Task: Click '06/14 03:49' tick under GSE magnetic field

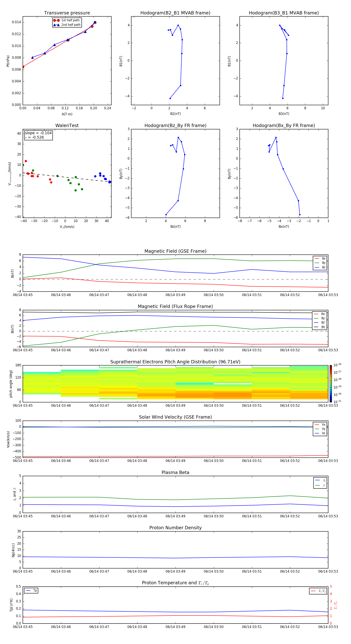Action: [175, 295]
